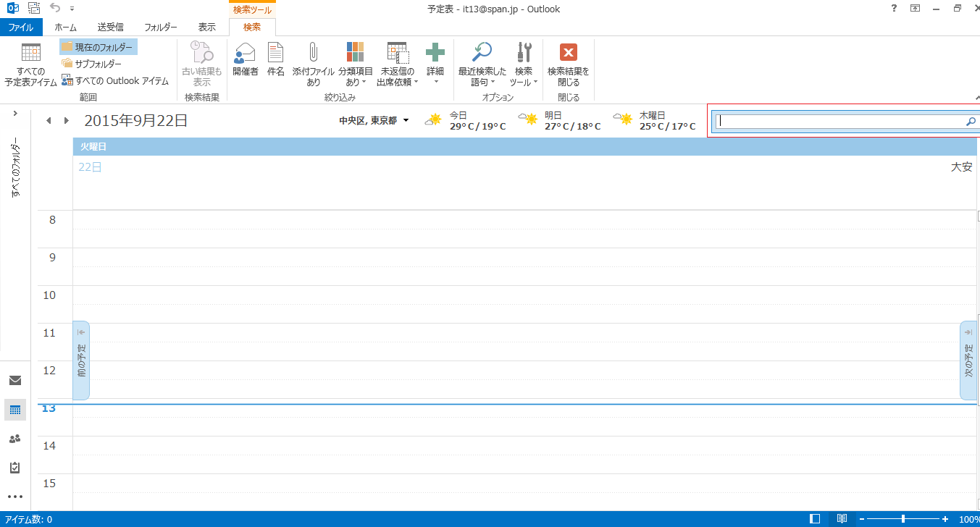Click the search magnifier icon
The width and height of the screenshot is (980, 527).
pyautogui.click(x=971, y=122)
